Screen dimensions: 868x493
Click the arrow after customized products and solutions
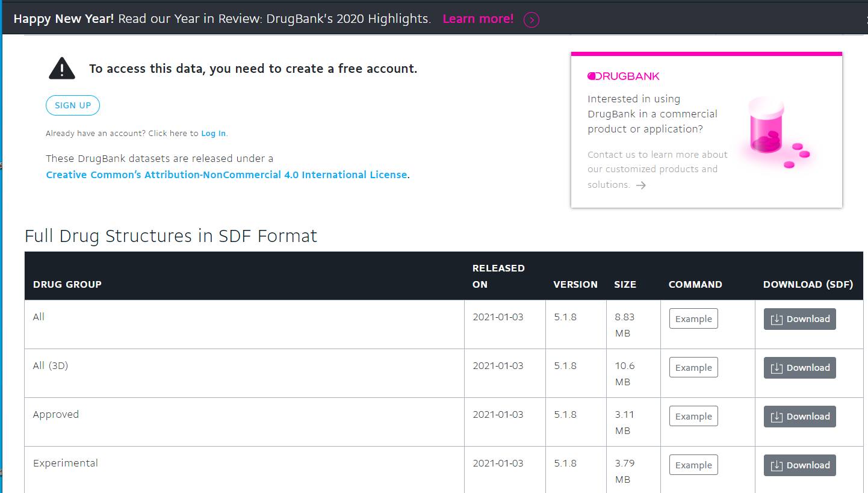tap(641, 185)
